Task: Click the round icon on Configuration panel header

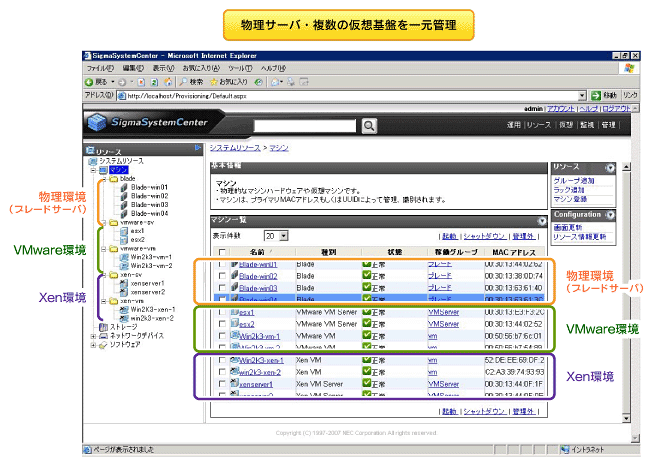Action: point(610,215)
